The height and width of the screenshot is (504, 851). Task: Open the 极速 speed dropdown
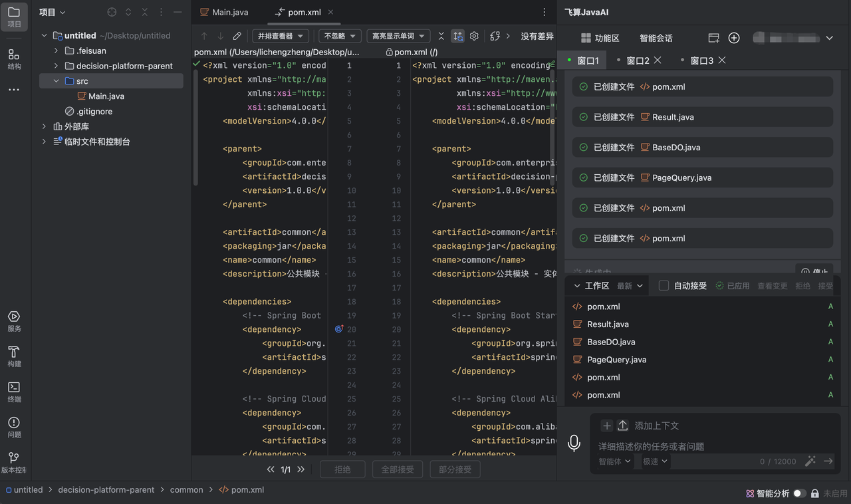click(656, 461)
